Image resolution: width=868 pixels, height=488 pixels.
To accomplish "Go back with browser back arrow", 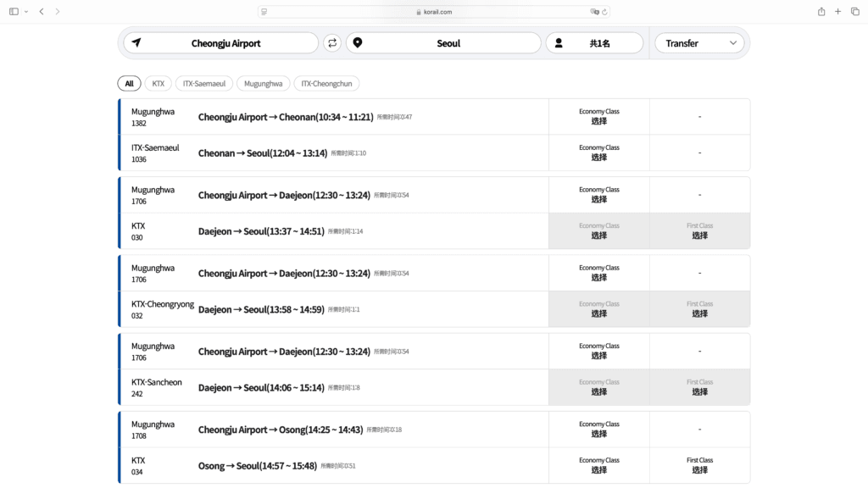I will (x=42, y=12).
